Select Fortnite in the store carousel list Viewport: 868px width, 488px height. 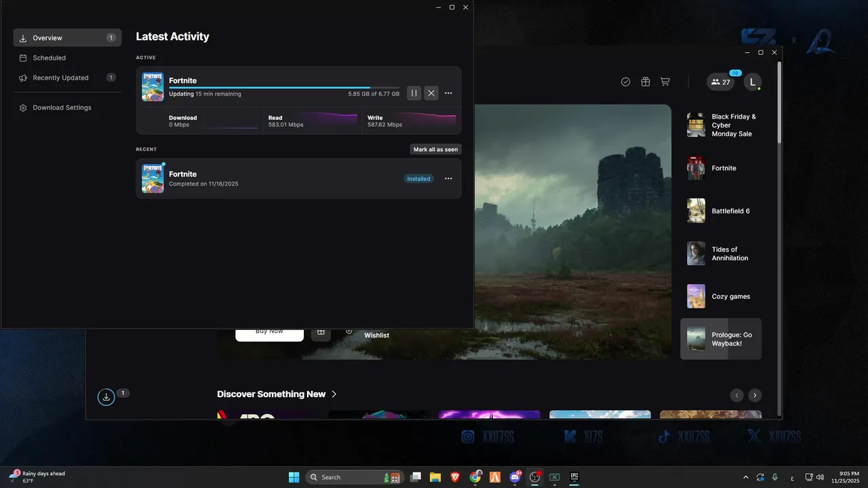(721, 168)
